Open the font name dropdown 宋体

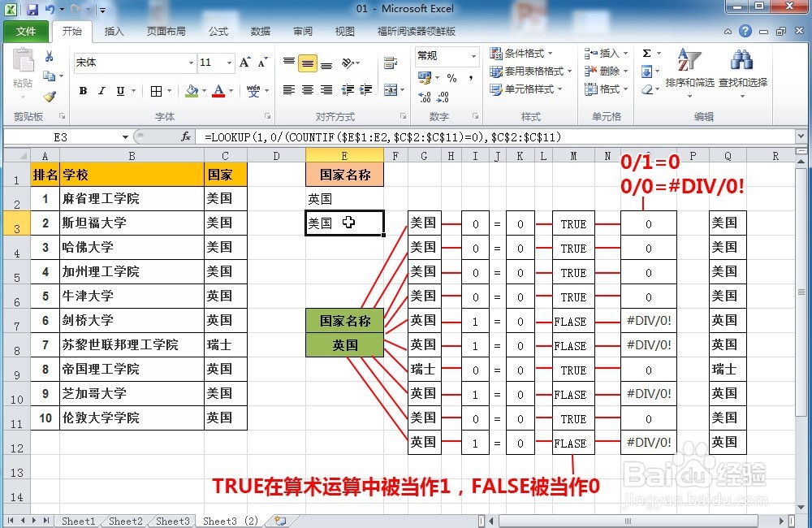(x=191, y=63)
